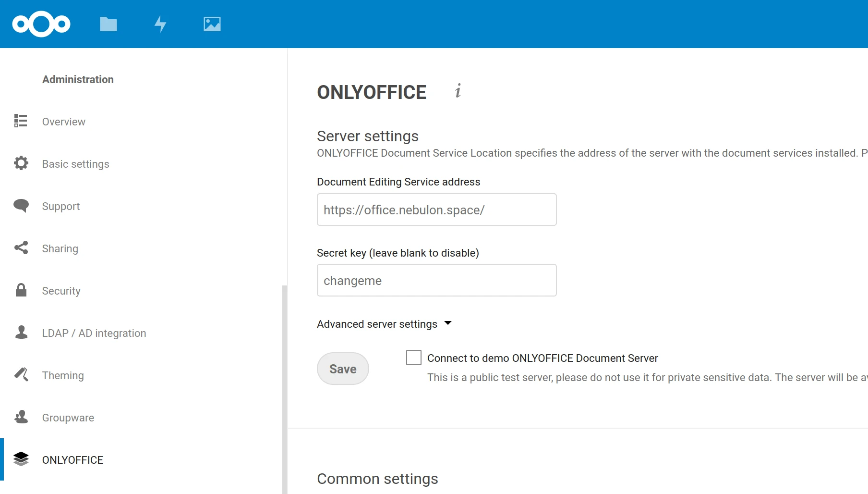Click the Groupware people icon
Viewport: 868px width, 494px height.
pos(21,417)
